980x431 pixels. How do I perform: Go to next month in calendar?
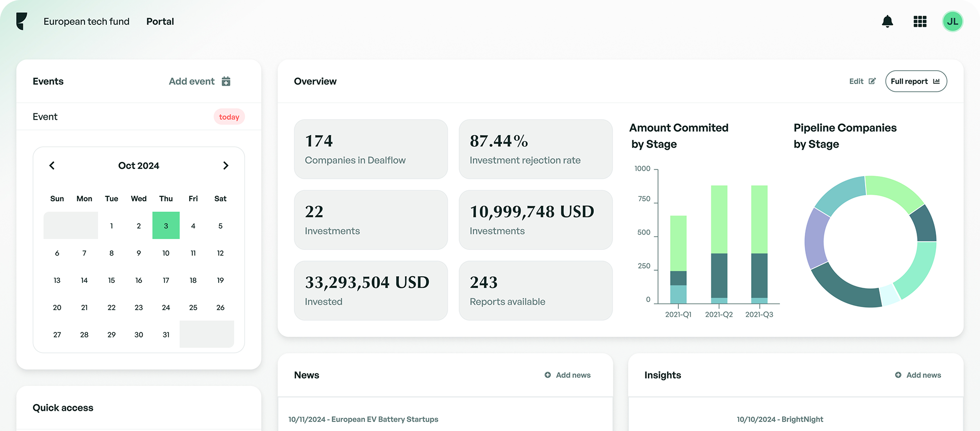[226, 165]
